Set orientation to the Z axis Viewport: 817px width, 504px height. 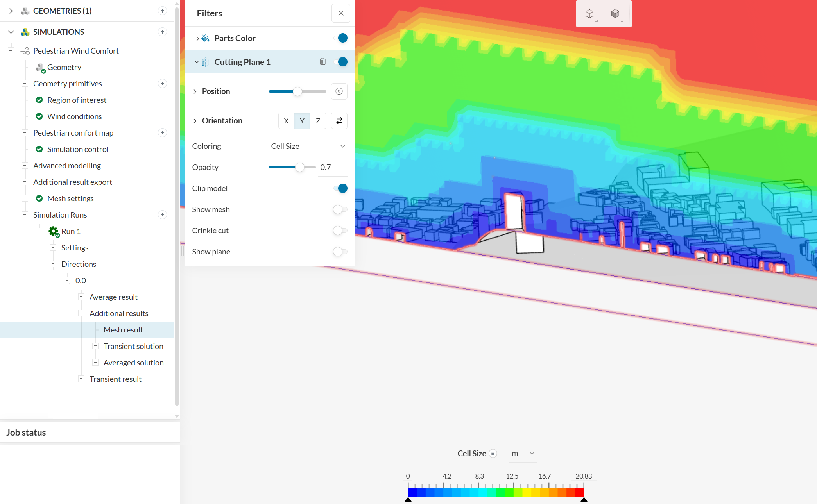pyautogui.click(x=318, y=121)
